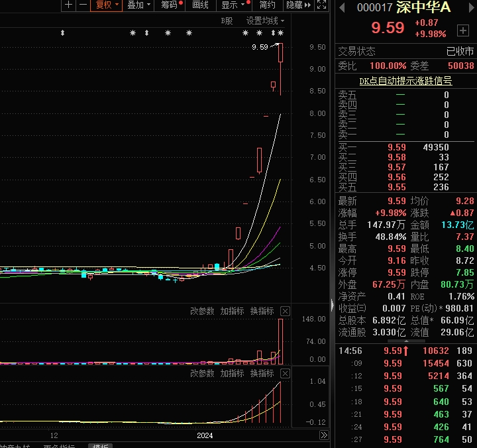This screenshot has height=448, width=477.
Task: Click 改参数 in the MACD panel
Action: click(x=202, y=374)
